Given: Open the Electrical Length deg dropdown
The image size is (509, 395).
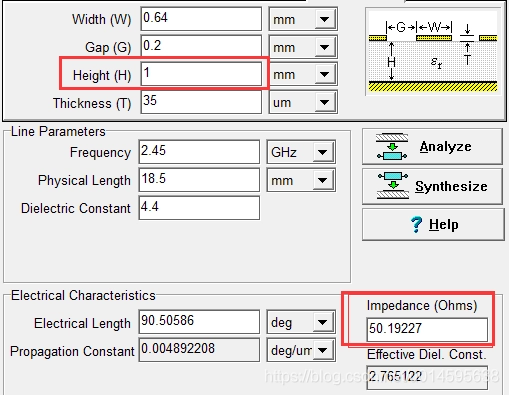Looking at the screenshot, I should (301, 322).
